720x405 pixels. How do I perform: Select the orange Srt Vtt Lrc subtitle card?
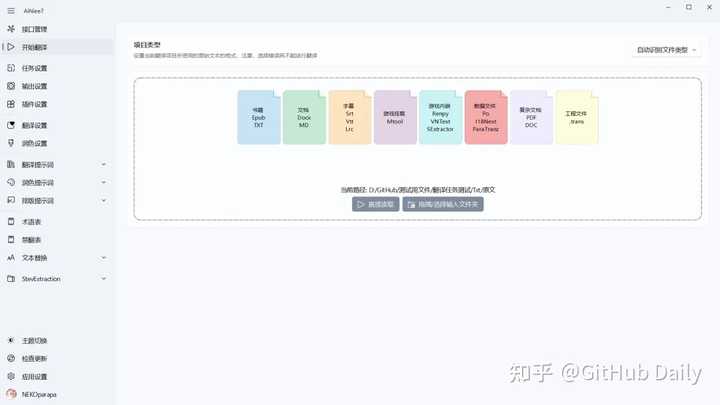pos(349,118)
